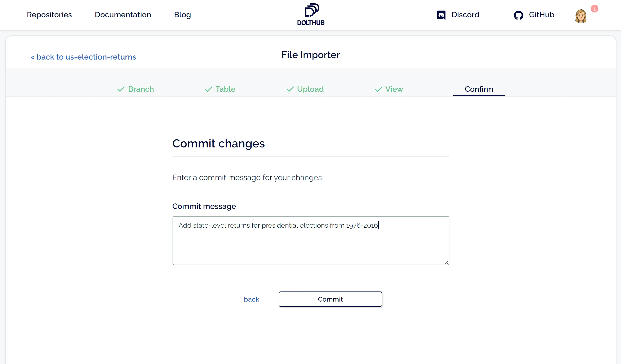The height and width of the screenshot is (364, 621).
Task: Open the Repositories page
Action: click(50, 15)
